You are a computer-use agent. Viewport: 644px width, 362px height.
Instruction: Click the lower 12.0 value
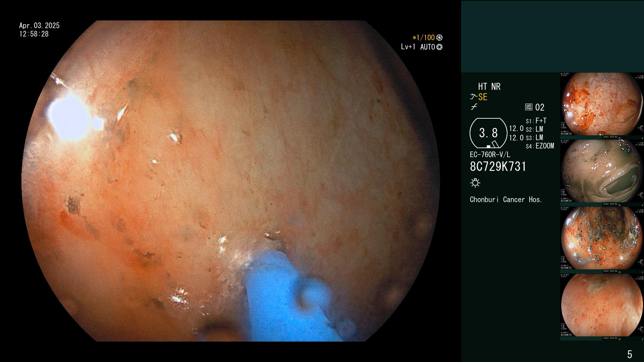(x=516, y=138)
